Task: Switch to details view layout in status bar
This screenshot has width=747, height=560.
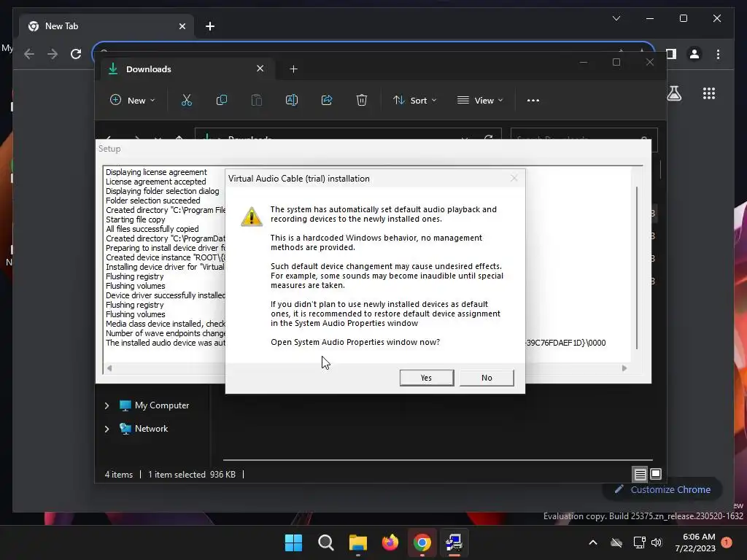Action: (640, 474)
